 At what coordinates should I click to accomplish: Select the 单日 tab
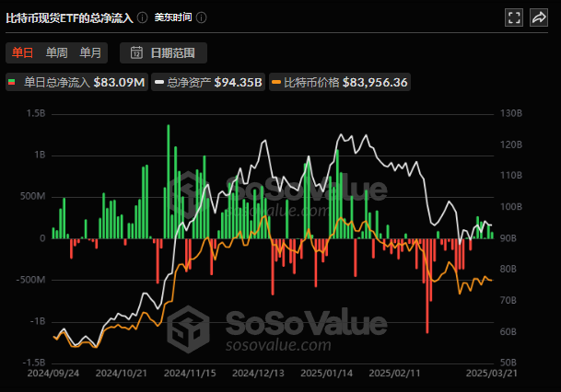tap(22, 52)
